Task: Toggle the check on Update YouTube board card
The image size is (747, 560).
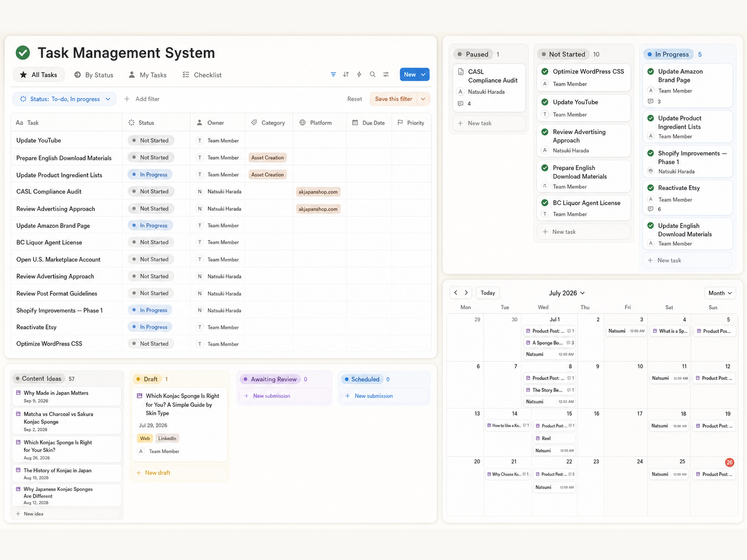Action: [x=545, y=102]
